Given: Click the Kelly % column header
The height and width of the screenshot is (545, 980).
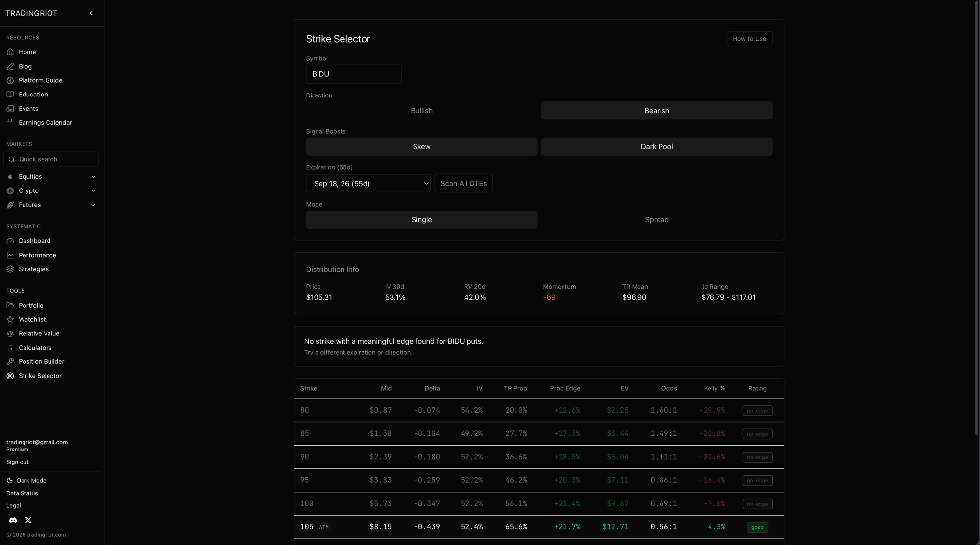Looking at the screenshot, I should point(714,389).
